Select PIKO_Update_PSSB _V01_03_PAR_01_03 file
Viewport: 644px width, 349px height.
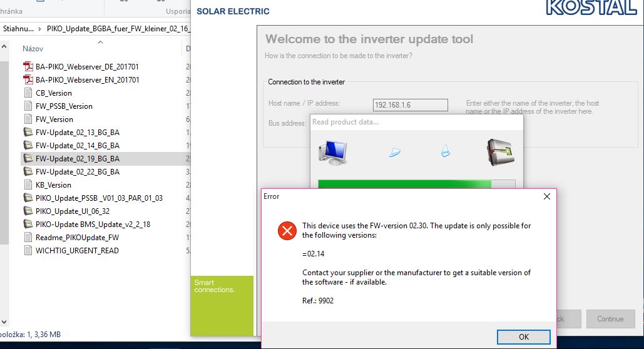[99, 198]
